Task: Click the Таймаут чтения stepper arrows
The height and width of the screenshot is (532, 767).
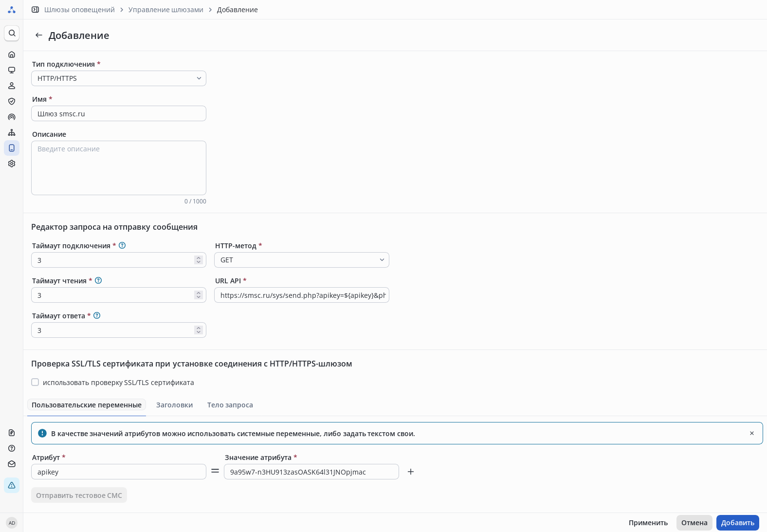Action: point(198,295)
